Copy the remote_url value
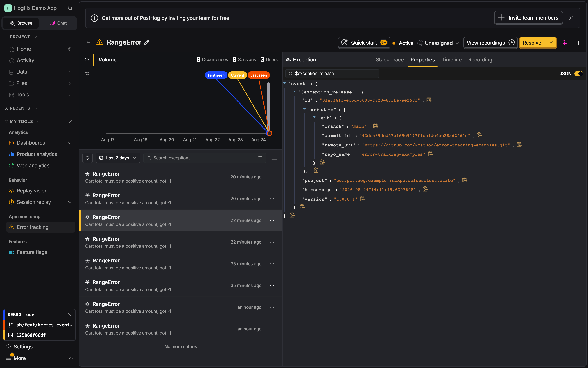The image size is (588, 368). (519, 145)
